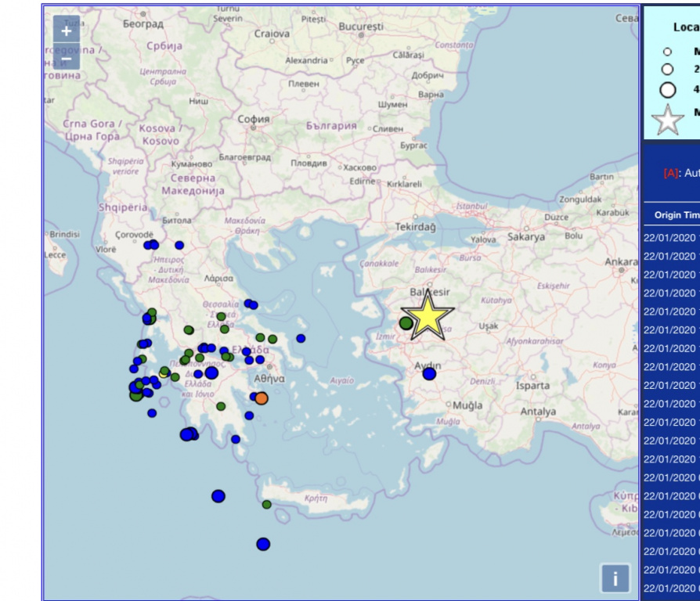This screenshot has width=700, height=601.
Task: Click the orange earthquake marker near Athens
Action: 262,398
